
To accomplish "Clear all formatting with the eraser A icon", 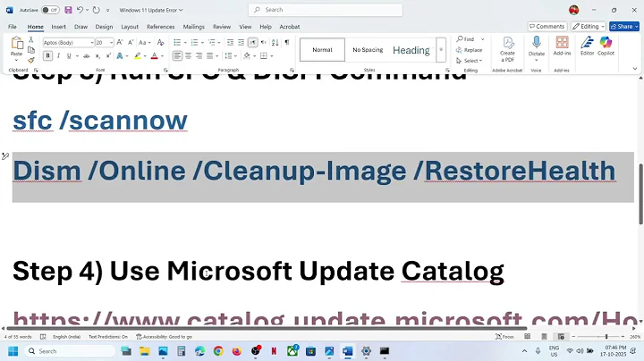I will point(161,42).
